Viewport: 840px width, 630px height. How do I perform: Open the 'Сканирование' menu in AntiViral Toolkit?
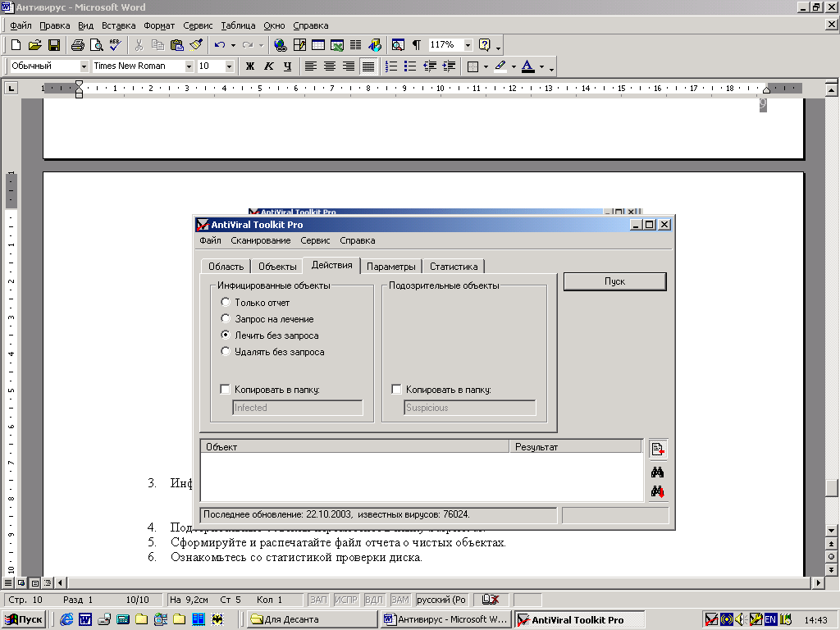point(260,240)
